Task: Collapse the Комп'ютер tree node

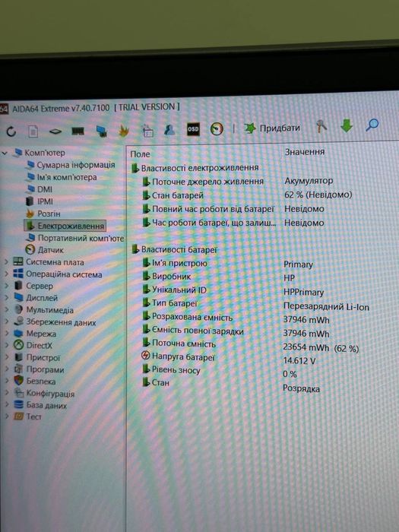Action: coord(5,153)
